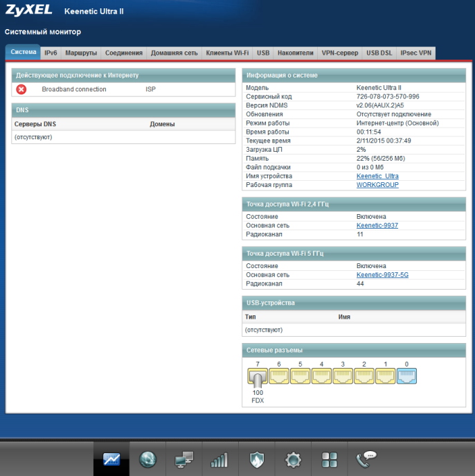The image size is (475, 476).
Task: Open the Маршруты tab
Action: click(81, 53)
